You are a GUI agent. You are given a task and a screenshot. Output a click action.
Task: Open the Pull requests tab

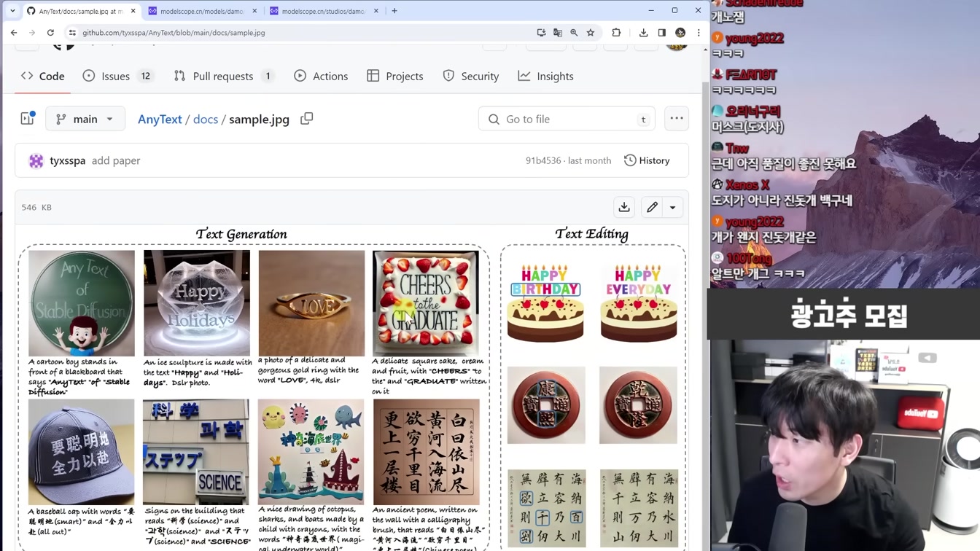point(223,76)
